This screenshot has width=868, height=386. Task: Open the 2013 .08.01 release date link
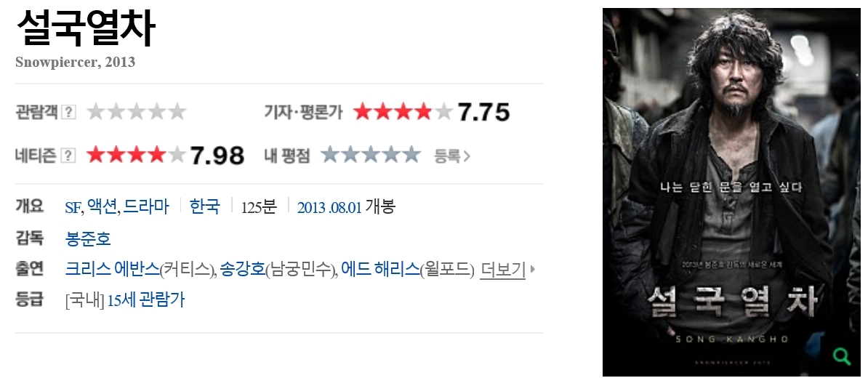click(x=329, y=208)
